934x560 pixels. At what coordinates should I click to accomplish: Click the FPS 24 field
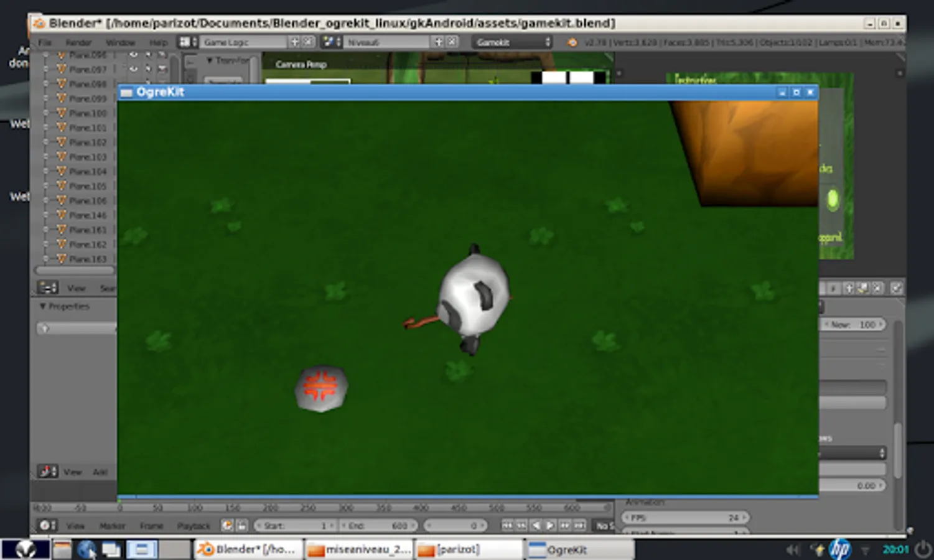pos(686,518)
